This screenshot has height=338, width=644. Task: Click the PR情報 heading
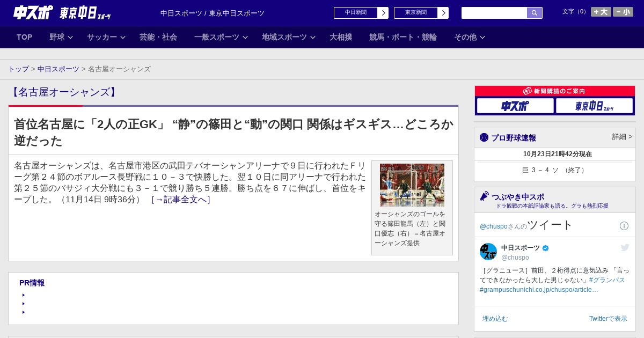pyautogui.click(x=32, y=283)
